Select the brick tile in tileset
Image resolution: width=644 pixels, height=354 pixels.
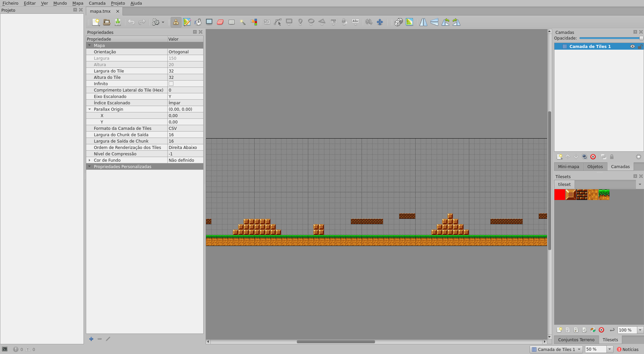tap(582, 195)
